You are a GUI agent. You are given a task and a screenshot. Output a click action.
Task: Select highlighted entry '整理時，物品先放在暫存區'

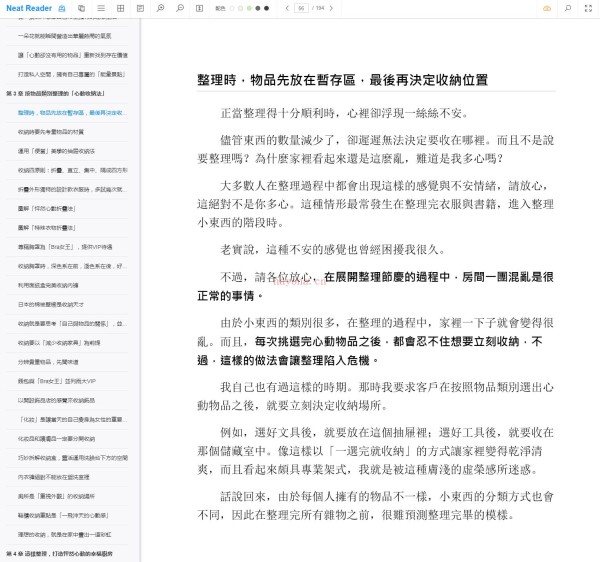tap(73, 112)
